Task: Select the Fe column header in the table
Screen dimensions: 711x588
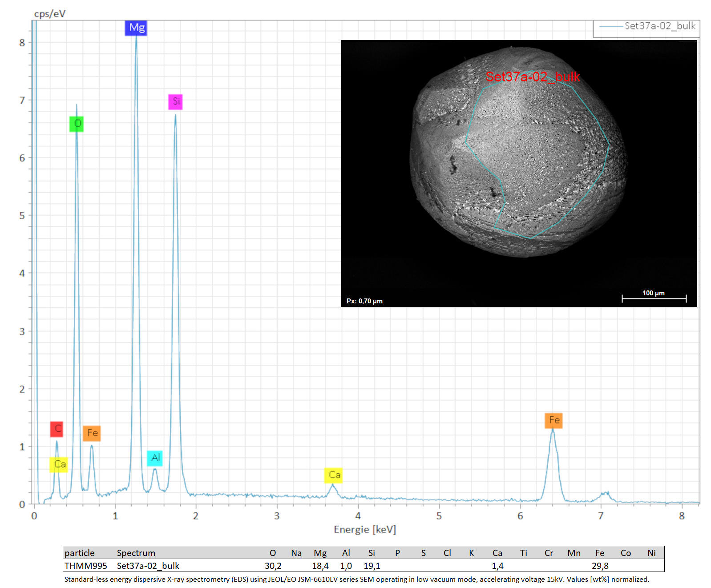Action: point(600,553)
